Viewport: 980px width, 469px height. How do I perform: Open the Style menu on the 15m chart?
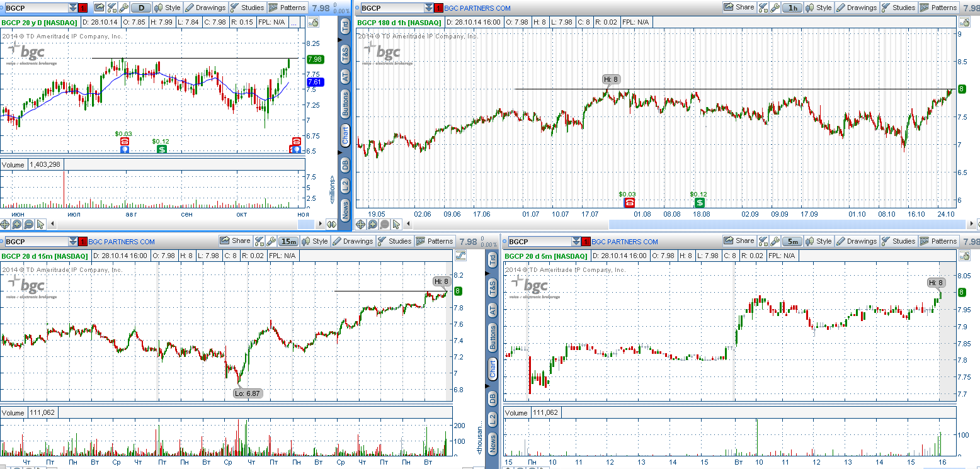[x=314, y=241]
